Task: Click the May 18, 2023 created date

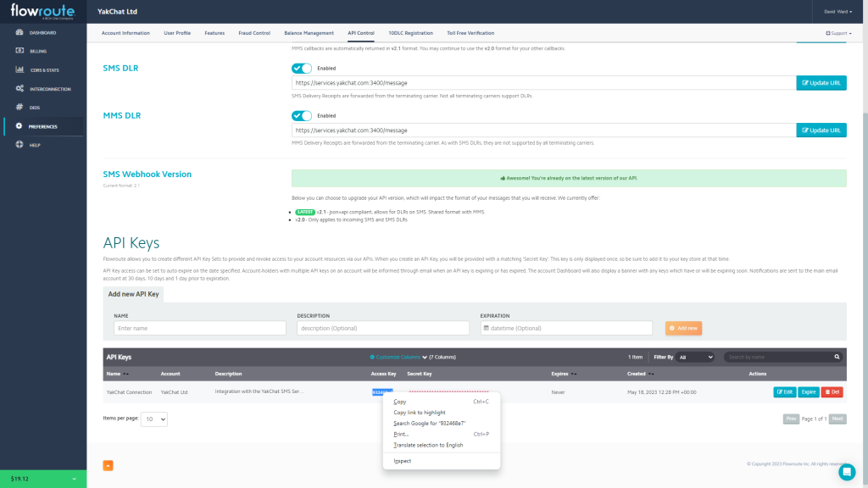Action: click(661, 392)
